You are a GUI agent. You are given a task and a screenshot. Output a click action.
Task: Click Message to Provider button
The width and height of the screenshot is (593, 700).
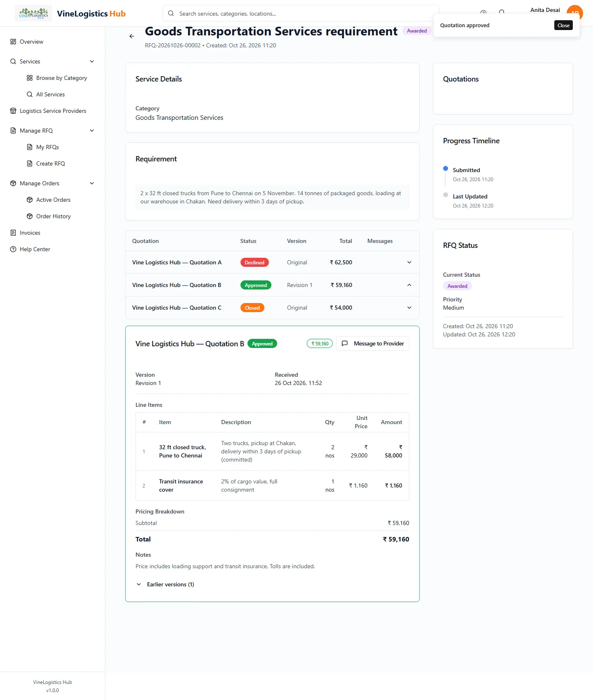[373, 343]
